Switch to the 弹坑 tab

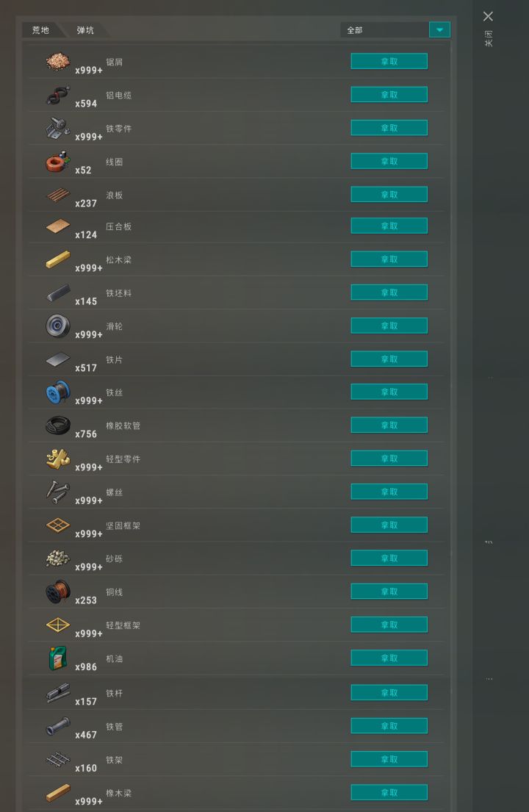[x=85, y=30]
